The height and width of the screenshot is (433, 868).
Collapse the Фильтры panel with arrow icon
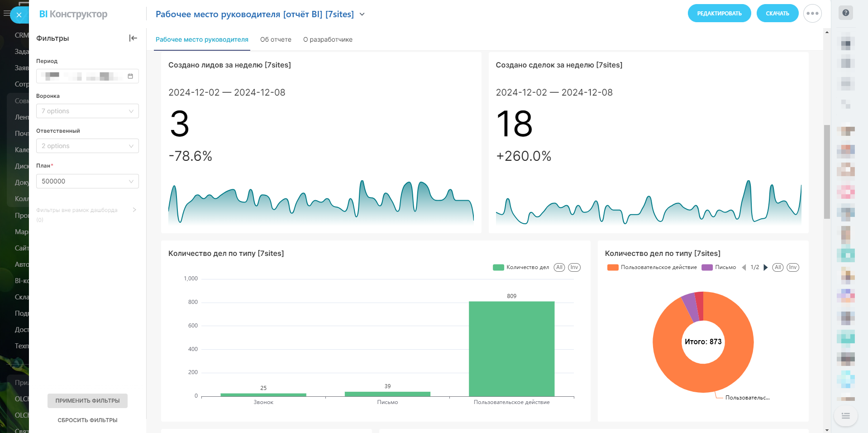(133, 38)
